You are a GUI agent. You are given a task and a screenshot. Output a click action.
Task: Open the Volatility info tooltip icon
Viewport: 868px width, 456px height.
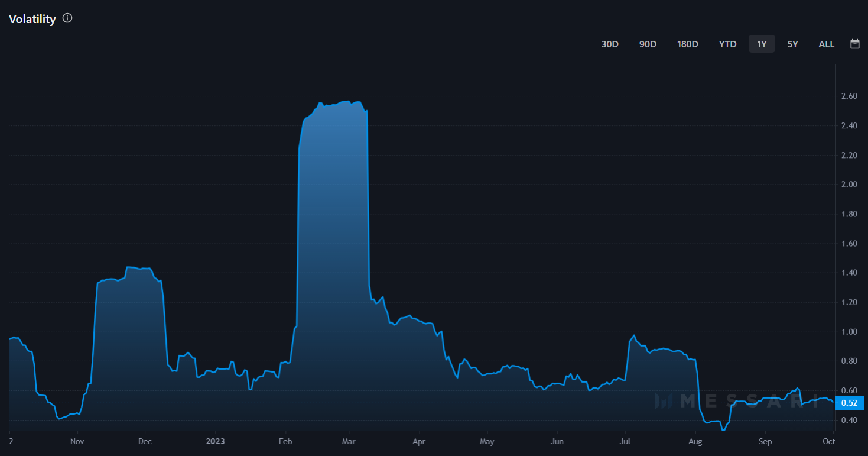67,18
